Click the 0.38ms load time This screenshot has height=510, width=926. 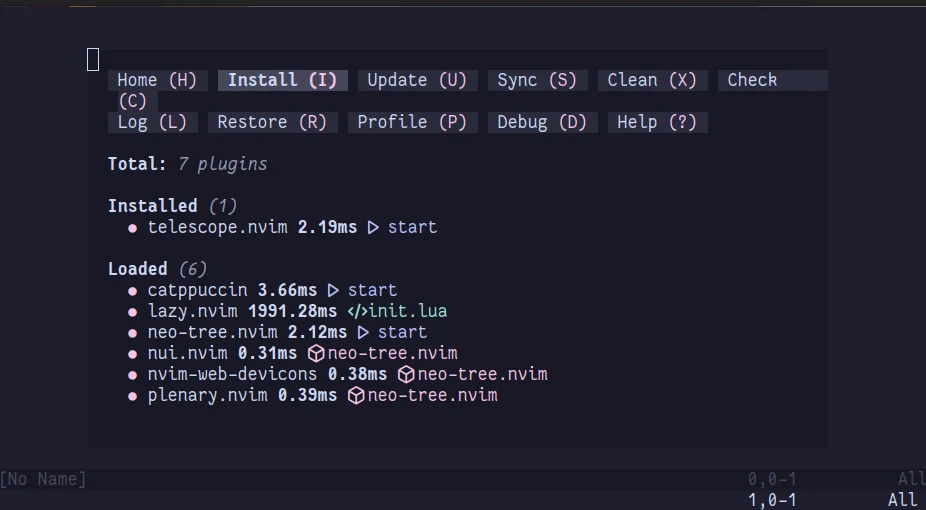(357, 374)
